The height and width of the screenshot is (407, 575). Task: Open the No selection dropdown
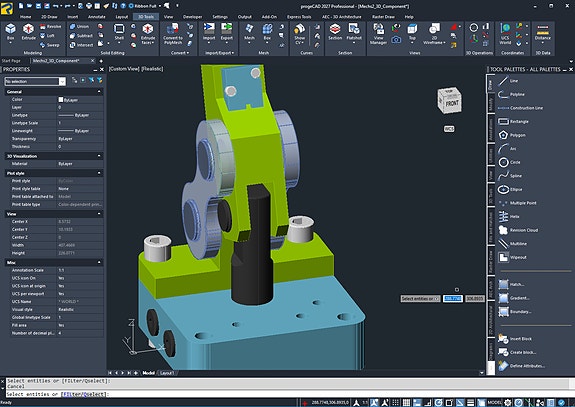35,81
